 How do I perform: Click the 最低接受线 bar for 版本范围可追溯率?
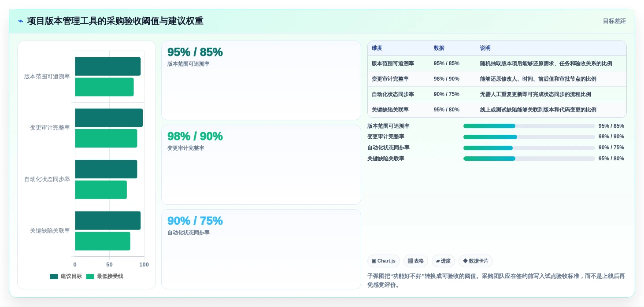point(104,87)
